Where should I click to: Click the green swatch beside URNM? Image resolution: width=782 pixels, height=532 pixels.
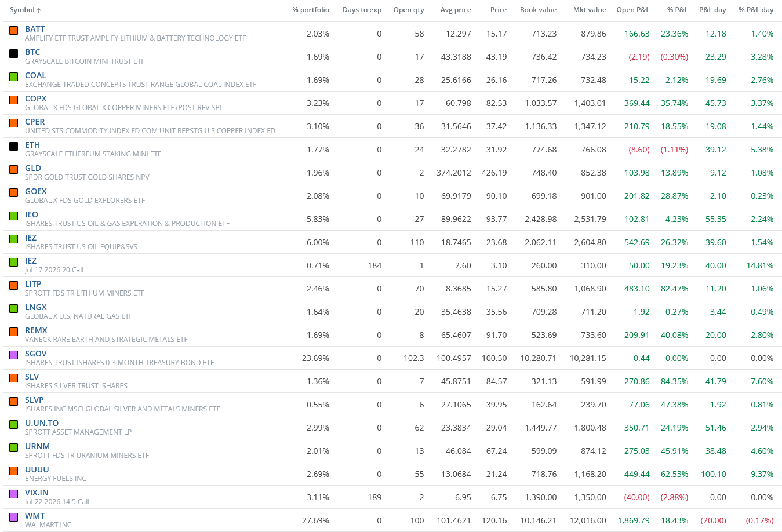pyautogui.click(x=13, y=447)
